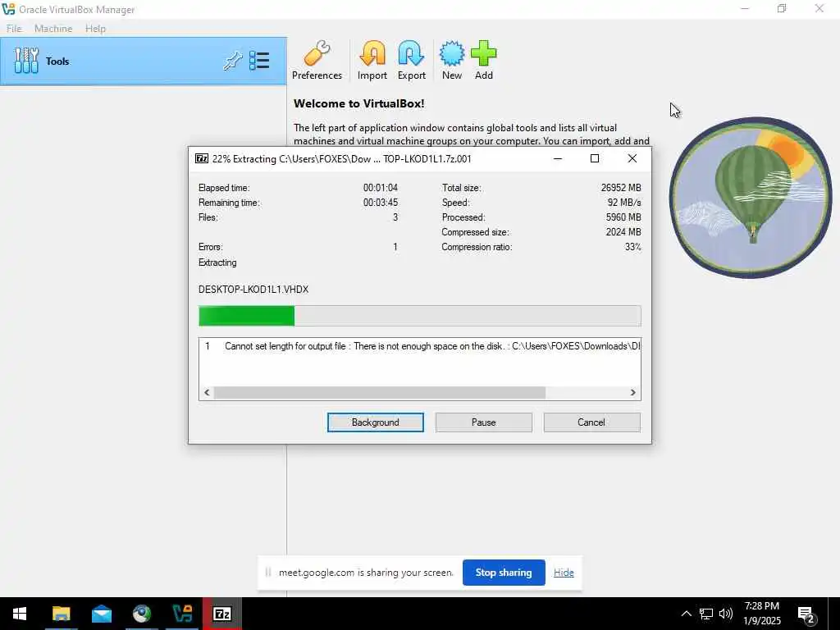Click the Elapsed time value 00:01:04
Screen dimensions: 840x630
click(x=381, y=188)
